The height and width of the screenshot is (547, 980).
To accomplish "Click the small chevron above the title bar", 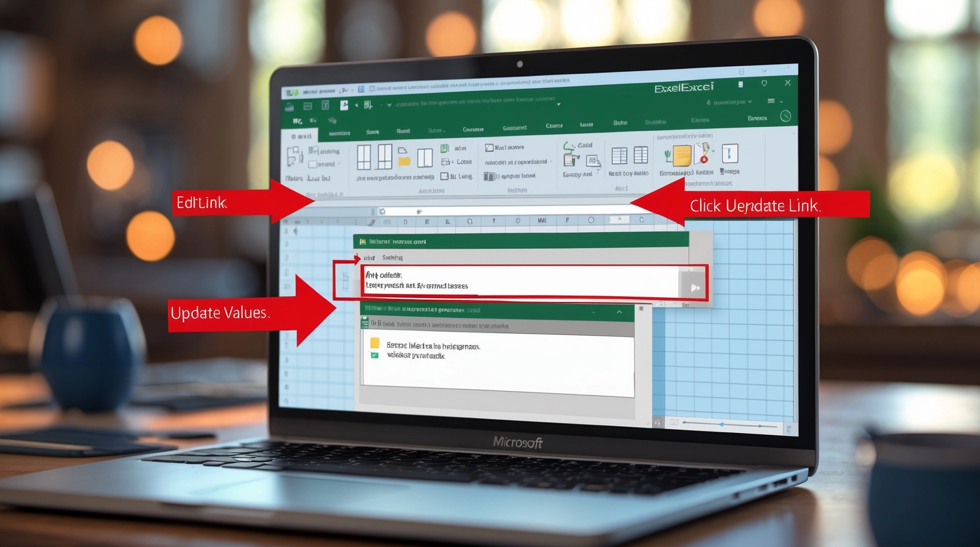I will 764,71.
